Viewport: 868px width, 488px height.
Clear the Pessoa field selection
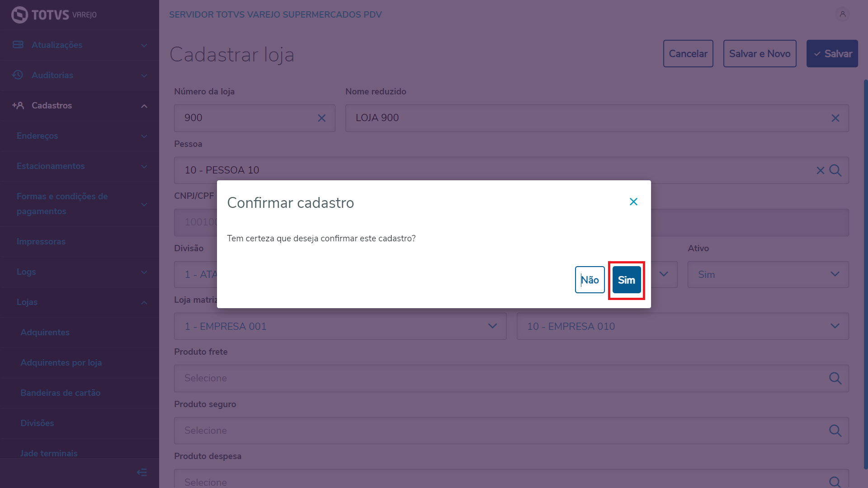820,171
